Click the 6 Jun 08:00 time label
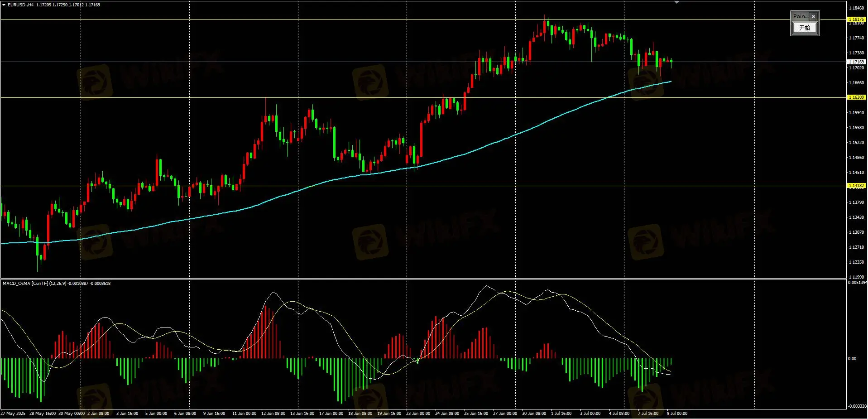 (x=185, y=414)
